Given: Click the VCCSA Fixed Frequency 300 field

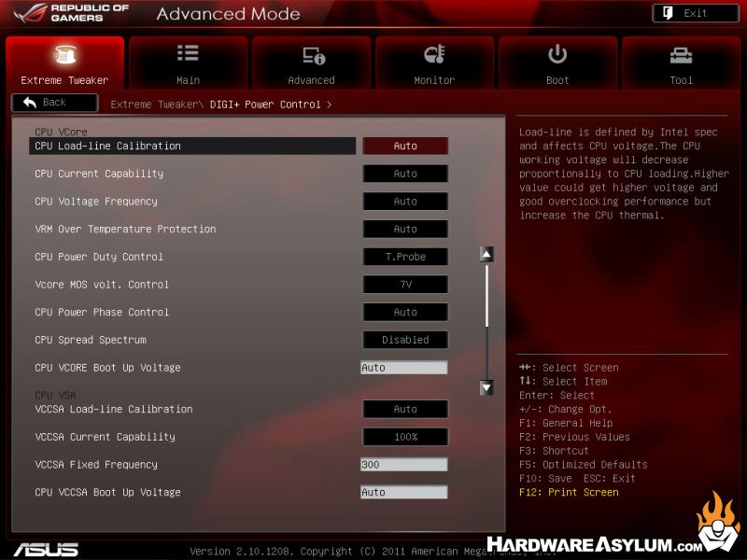Looking at the screenshot, I should (403, 465).
